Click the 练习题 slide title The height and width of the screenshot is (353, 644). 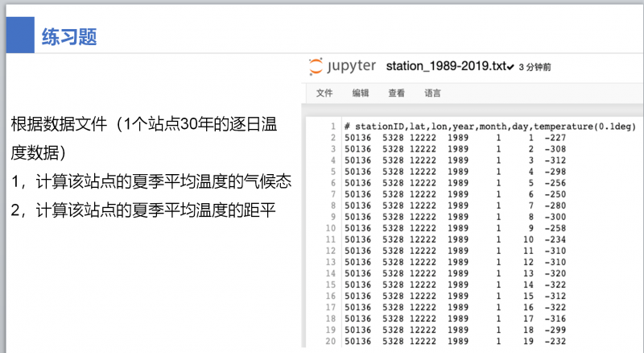pyautogui.click(x=69, y=37)
